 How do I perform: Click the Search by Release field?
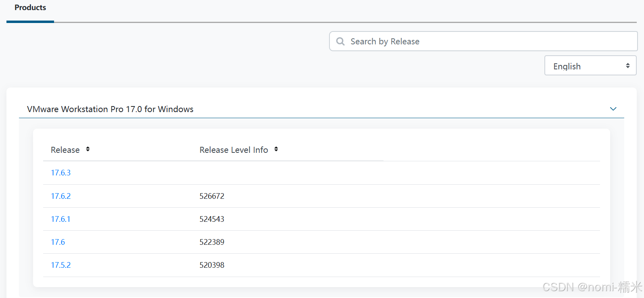(x=483, y=41)
